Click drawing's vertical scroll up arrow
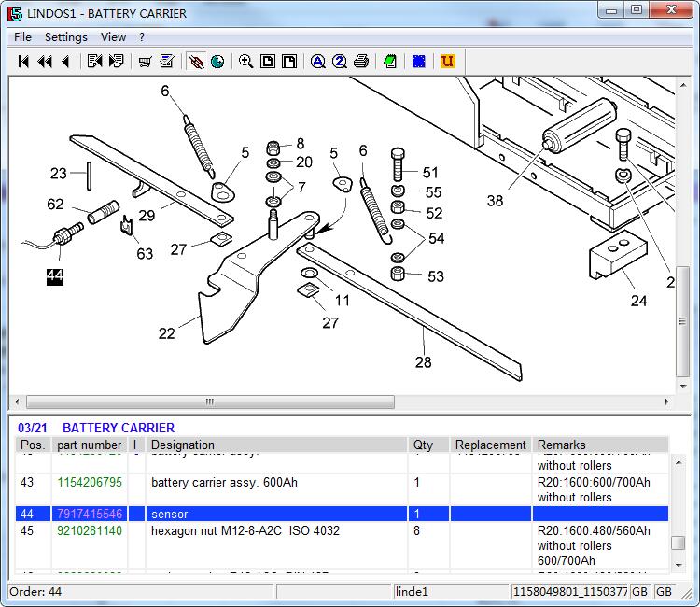Viewport: 700px width, 607px height. tap(683, 85)
